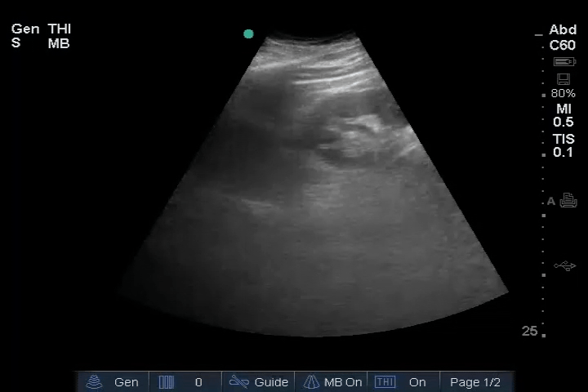Click the Gen optimization probe icon
This screenshot has width=588, height=392.
96,381
